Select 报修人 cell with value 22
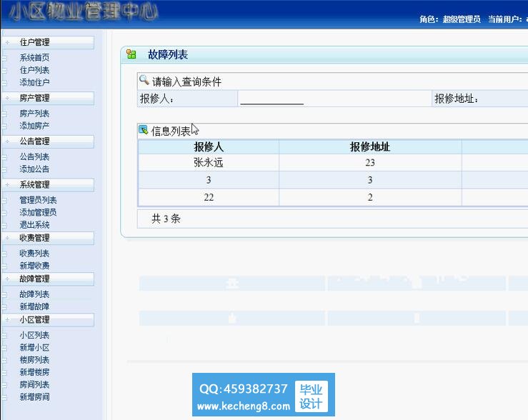The height and width of the screenshot is (420, 528). point(209,197)
